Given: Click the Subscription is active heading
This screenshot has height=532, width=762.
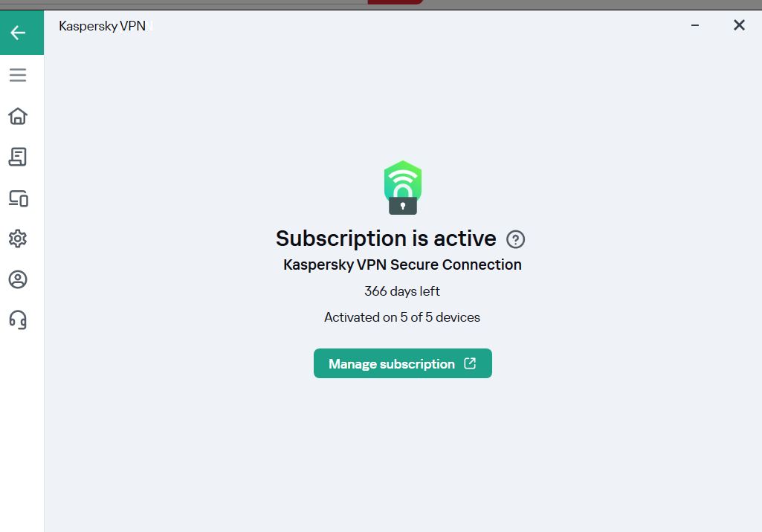Looking at the screenshot, I should tap(386, 239).
